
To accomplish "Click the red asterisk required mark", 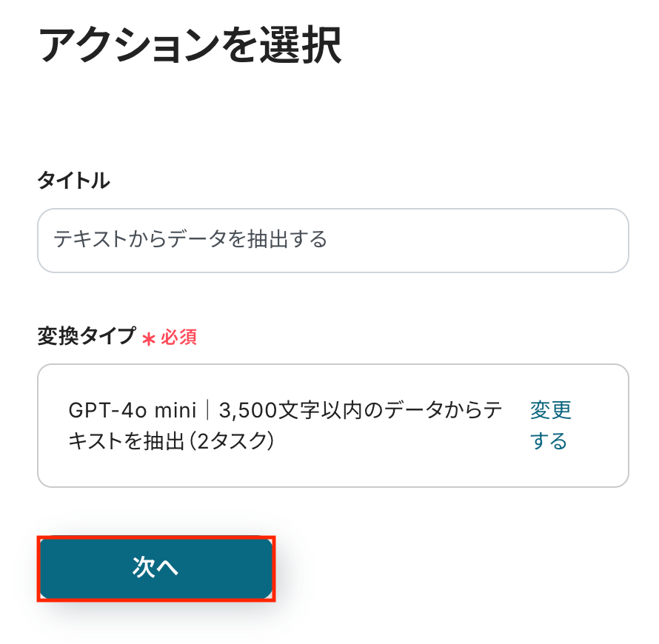I will pos(149,339).
